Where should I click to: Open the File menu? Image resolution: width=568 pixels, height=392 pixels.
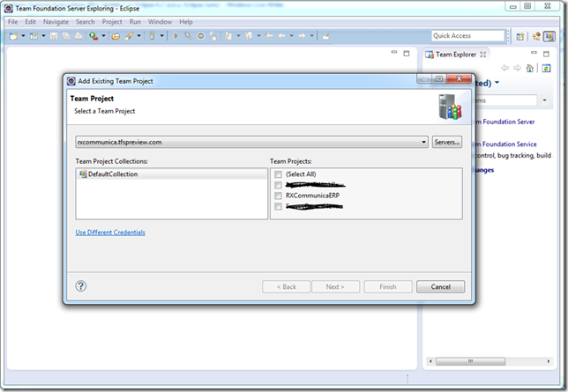[12, 22]
